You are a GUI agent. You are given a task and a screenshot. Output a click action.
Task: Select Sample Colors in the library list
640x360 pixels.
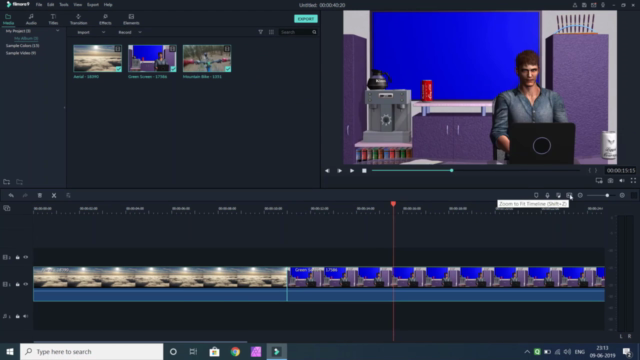pos(22,46)
